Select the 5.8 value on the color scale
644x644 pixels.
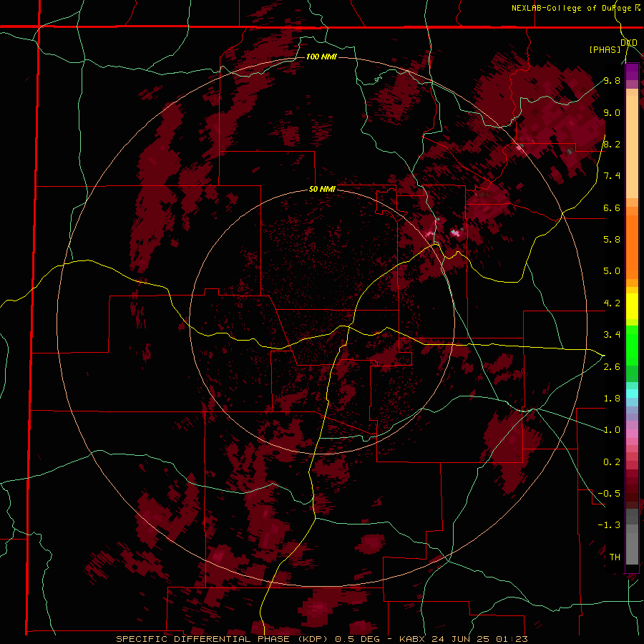click(x=612, y=239)
